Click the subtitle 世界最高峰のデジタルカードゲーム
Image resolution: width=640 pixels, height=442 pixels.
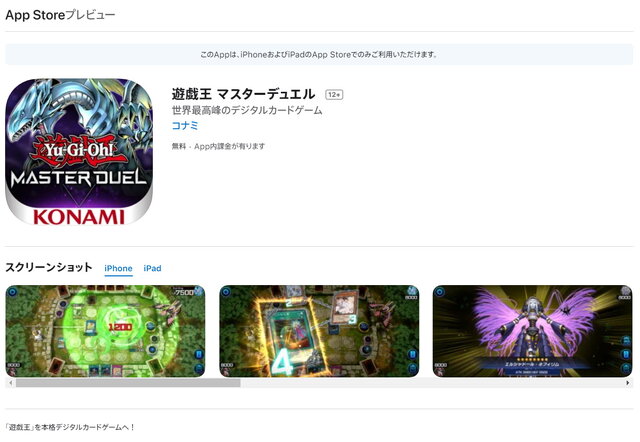[247, 110]
